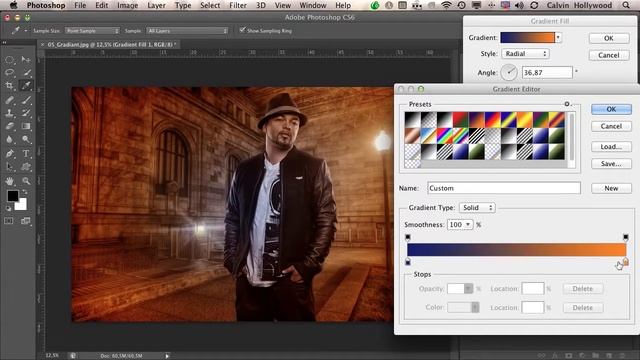Select the left opacity stop above gradient
640x360 pixels.
[x=408, y=238]
